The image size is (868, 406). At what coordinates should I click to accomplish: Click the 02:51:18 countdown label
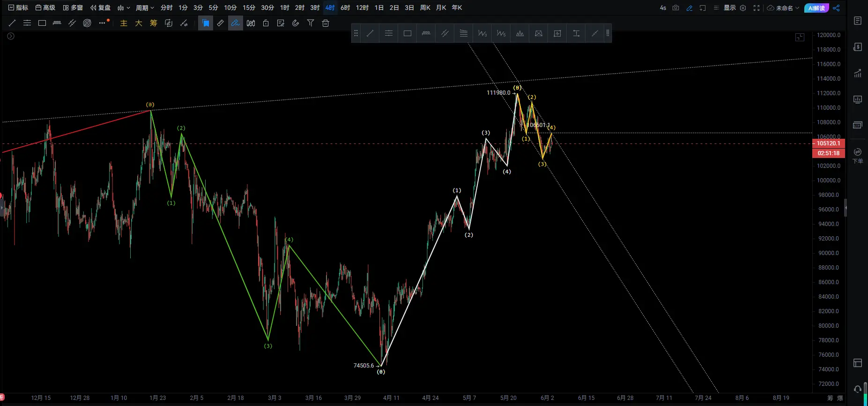pos(828,153)
